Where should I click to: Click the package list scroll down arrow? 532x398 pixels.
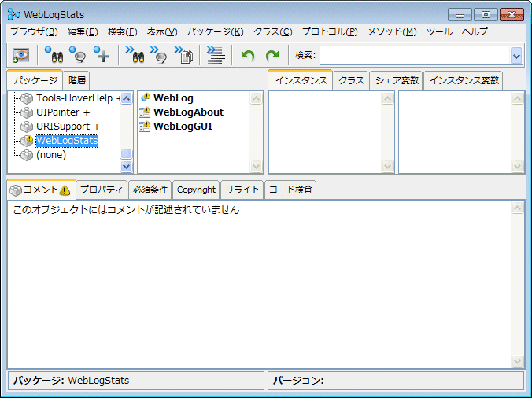[x=127, y=167]
